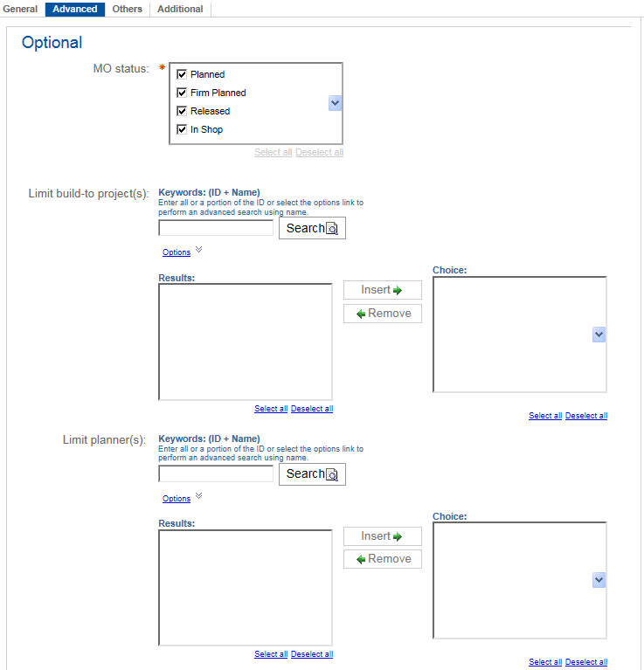
Task: Insert selected planner with green arrow
Action: [382, 536]
